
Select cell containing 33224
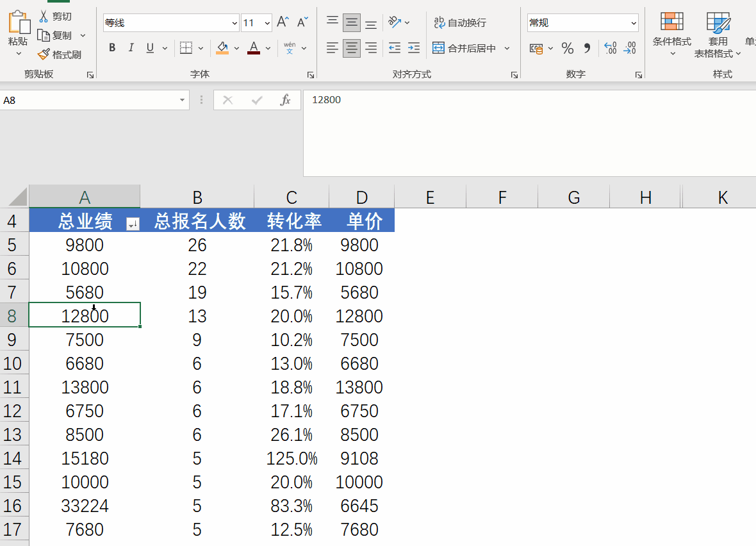click(85, 506)
